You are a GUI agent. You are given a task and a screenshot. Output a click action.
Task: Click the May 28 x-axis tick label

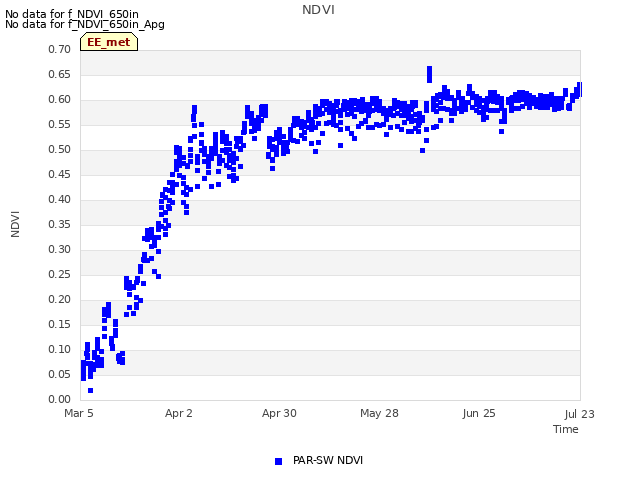(379, 413)
